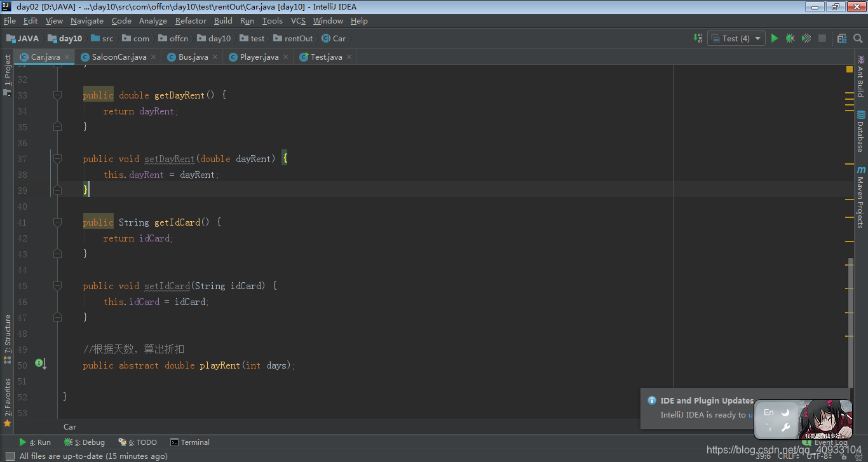Click setDayRent method name on line 37
The image size is (868, 462).
click(x=169, y=159)
